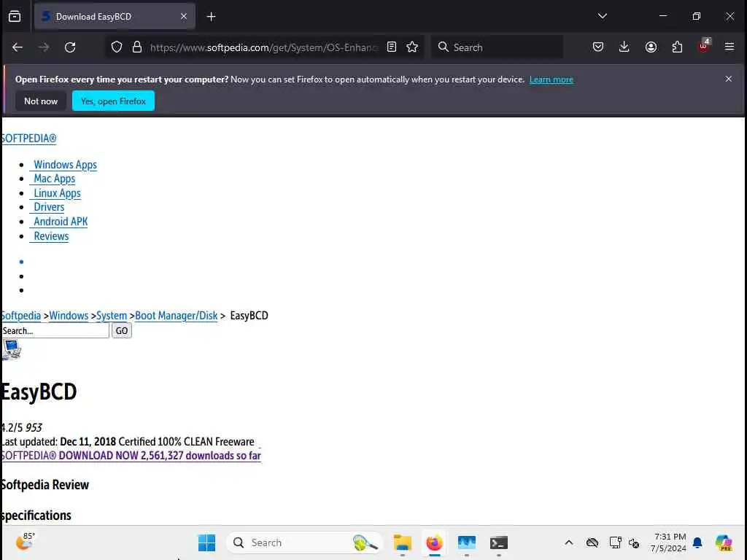Click the address bar URL field

tap(264, 47)
